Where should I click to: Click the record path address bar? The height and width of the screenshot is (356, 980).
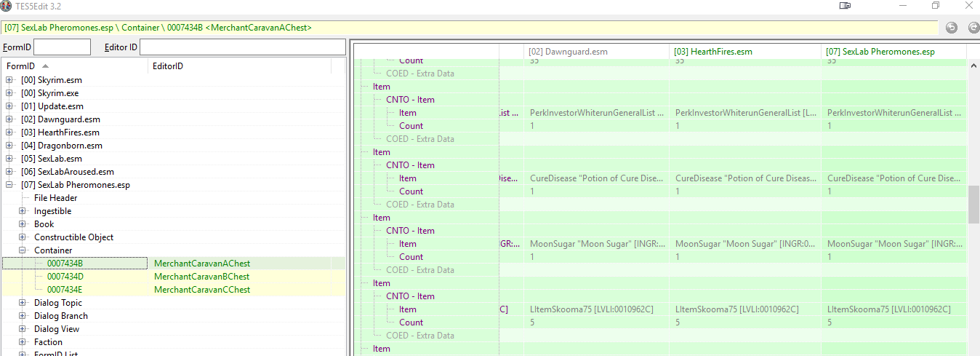[470, 28]
